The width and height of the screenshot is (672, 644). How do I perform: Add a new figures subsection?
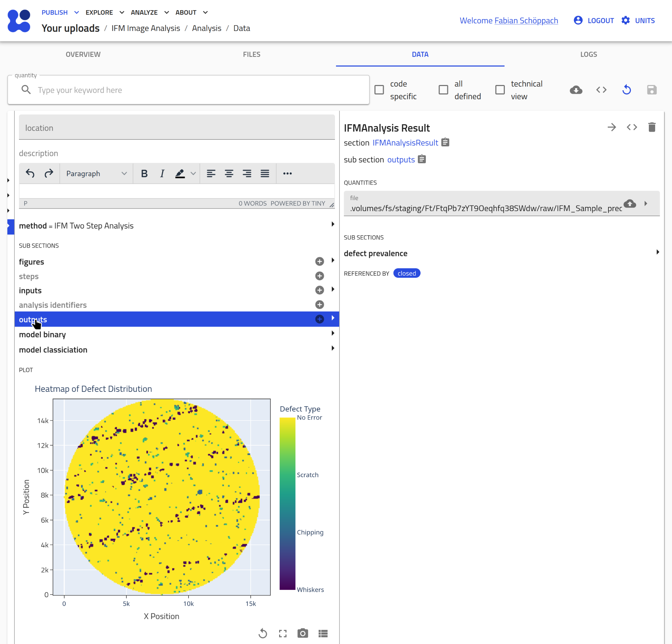pos(319,261)
